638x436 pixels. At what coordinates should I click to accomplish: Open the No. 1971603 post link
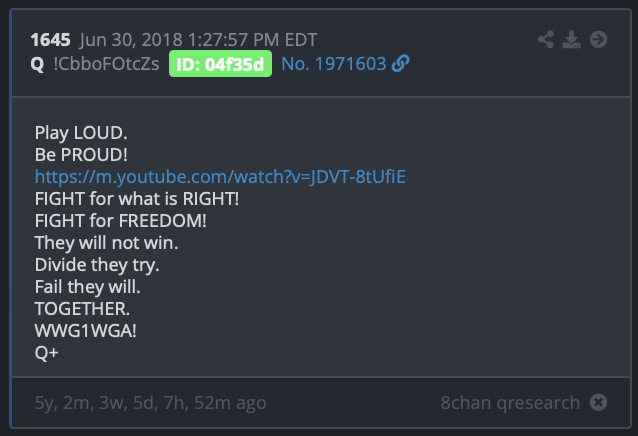(334, 64)
